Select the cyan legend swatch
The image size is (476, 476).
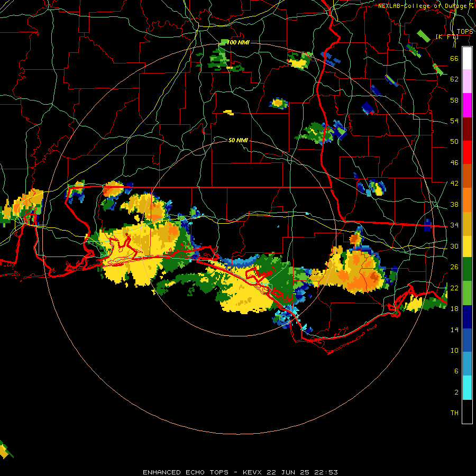(467, 388)
